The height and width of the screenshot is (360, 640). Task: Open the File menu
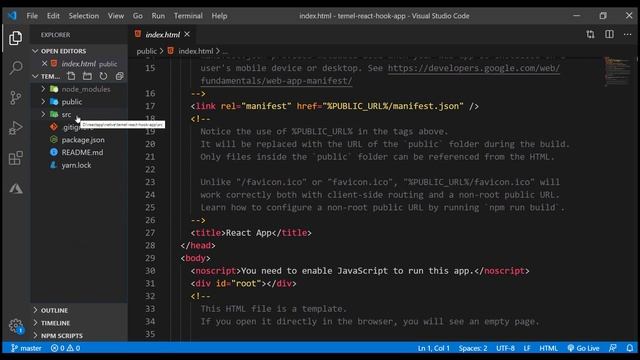tap(32, 16)
